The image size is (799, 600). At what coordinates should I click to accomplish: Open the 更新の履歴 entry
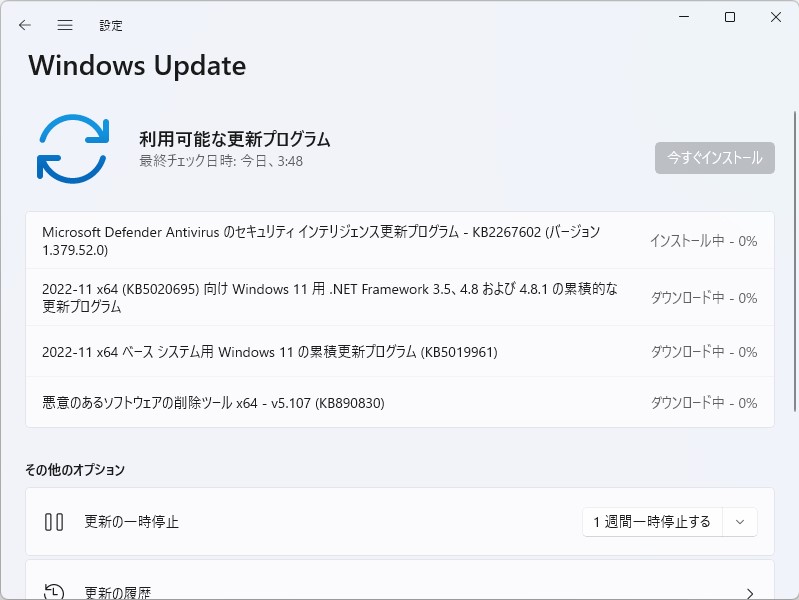pyautogui.click(x=400, y=580)
